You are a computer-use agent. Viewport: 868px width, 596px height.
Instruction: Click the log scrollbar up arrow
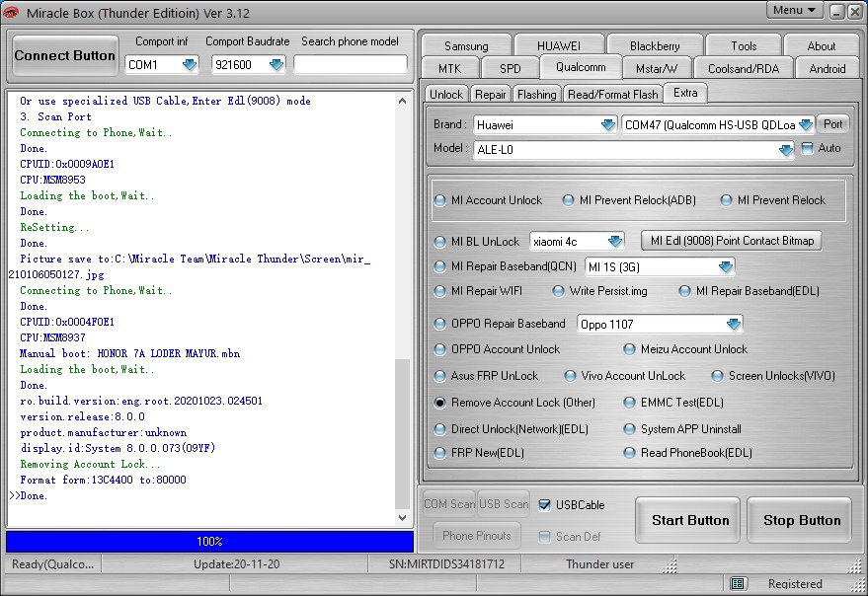pos(403,102)
